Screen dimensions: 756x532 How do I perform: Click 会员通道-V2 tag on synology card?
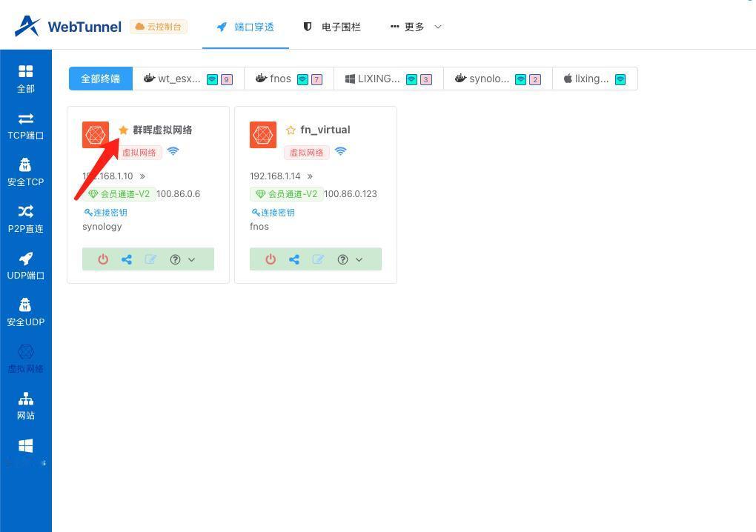click(119, 194)
